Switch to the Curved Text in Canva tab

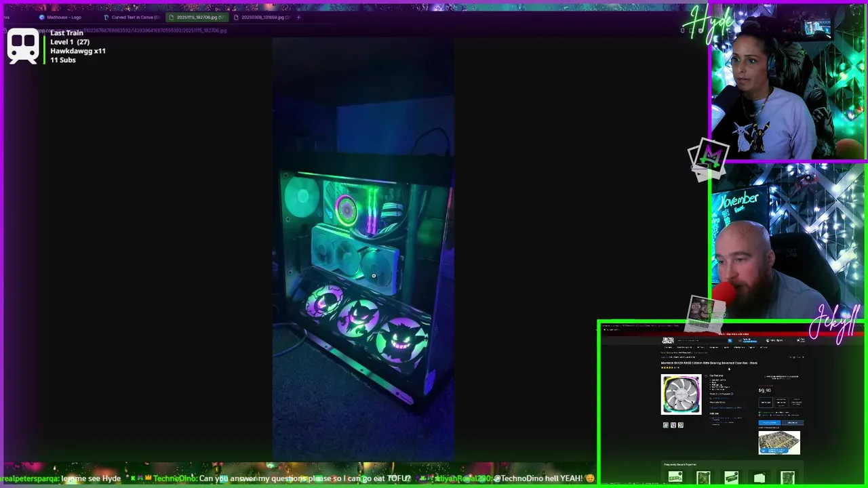pos(132,17)
